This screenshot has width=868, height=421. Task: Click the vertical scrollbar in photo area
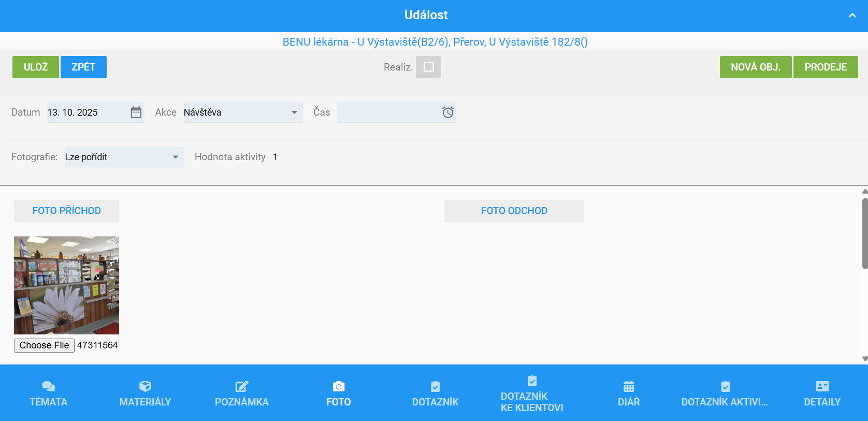(864, 233)
